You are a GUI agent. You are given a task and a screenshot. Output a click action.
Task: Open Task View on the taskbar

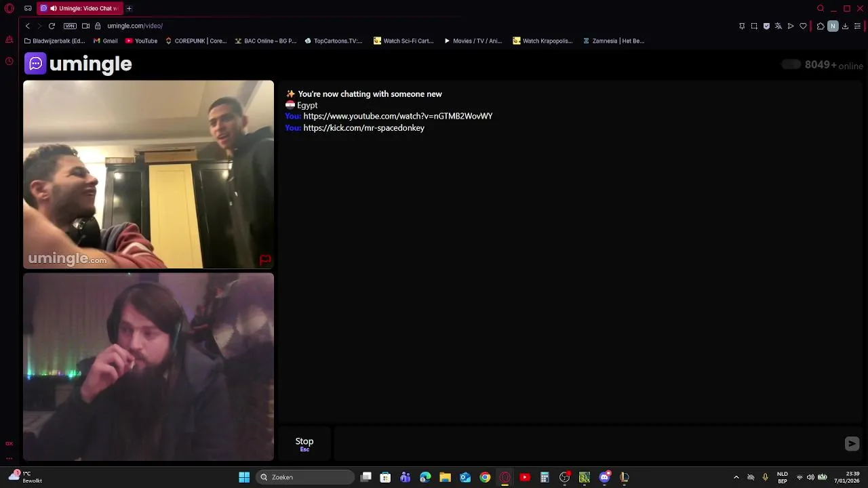[366, 477]
